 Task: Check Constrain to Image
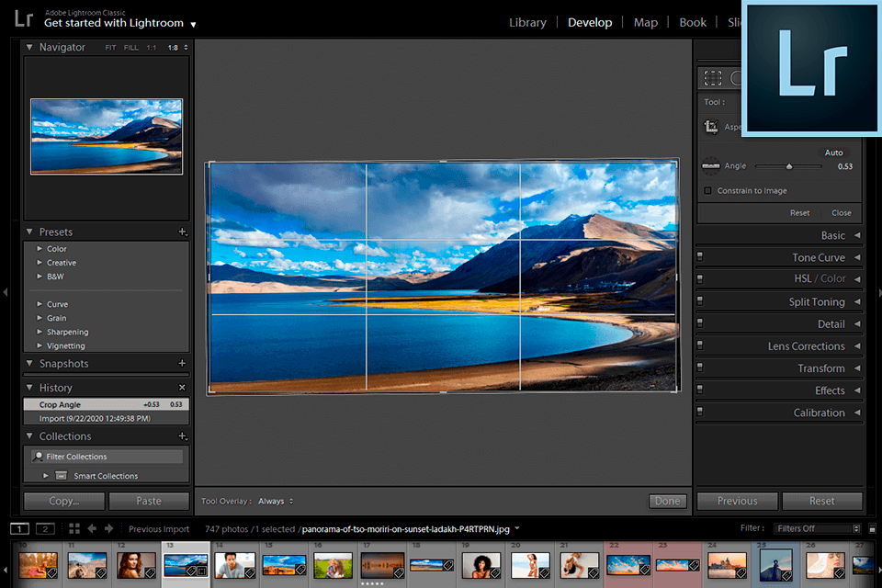707,191
